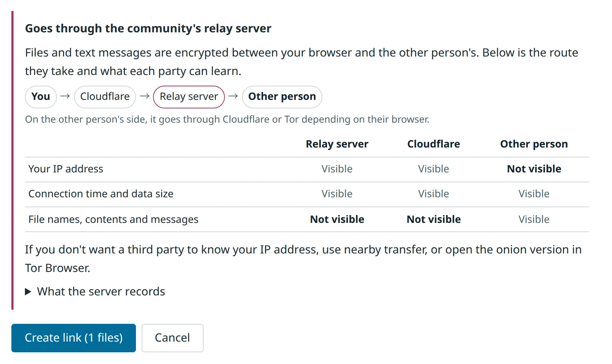Click Visible for connection time under Relay server

point(337,194)
